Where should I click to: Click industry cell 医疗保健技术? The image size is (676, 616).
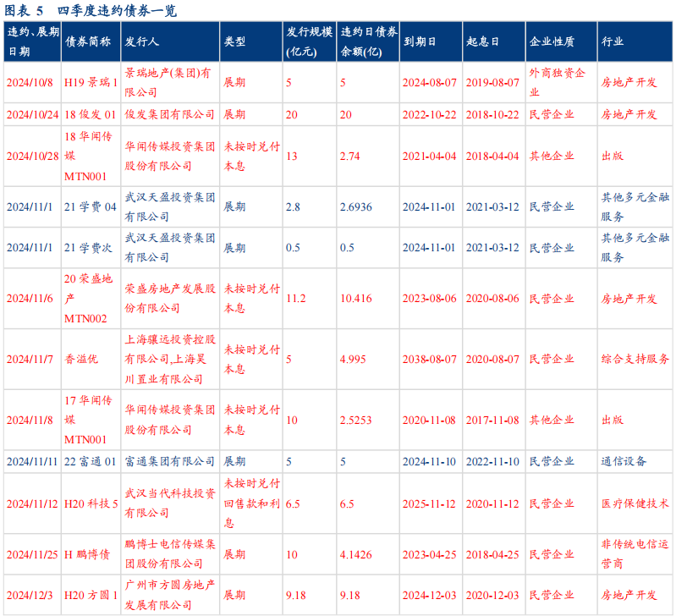[635, 503]
